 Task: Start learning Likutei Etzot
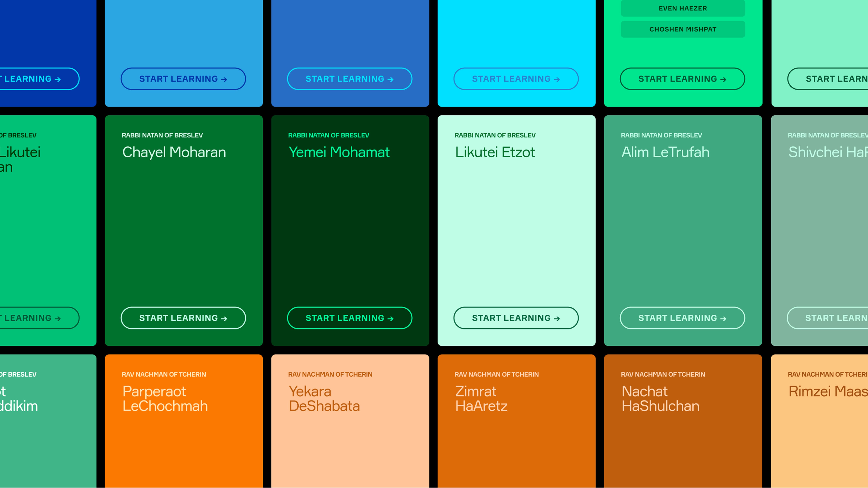point(516,318)
